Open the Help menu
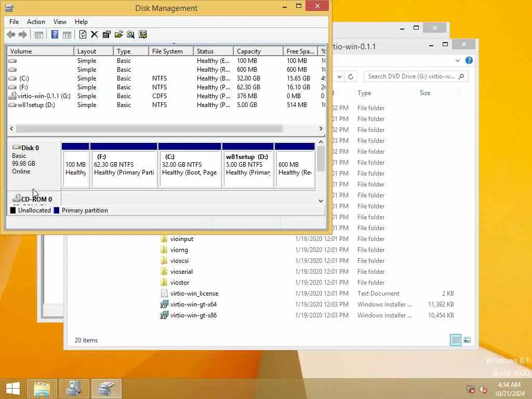The width and height of the screenshot is (532, 399). (x=81, y=22)
